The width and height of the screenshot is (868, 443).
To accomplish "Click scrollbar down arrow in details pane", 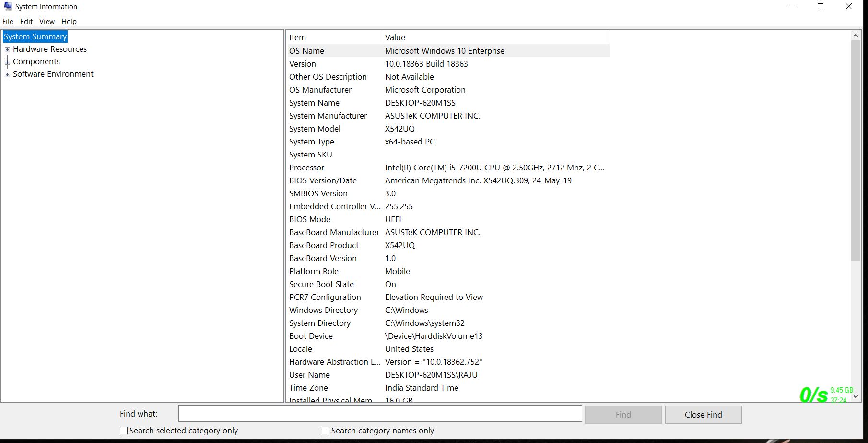I will (856, 397).
